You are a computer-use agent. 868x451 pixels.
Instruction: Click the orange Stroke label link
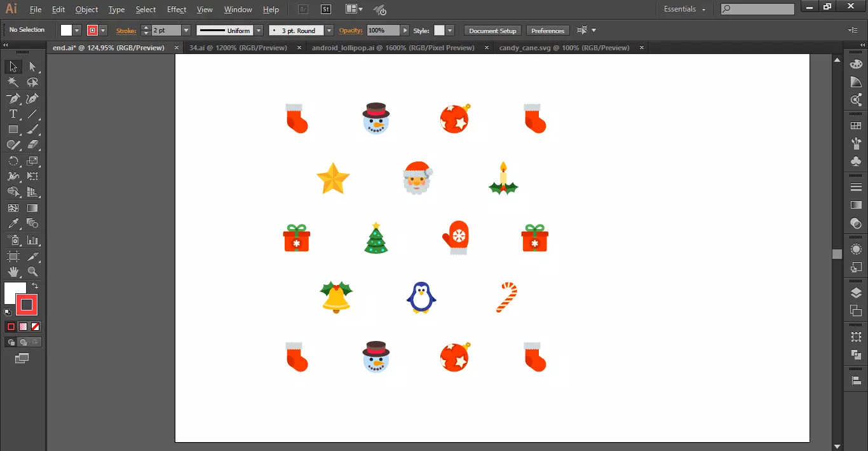coord(126,31)
